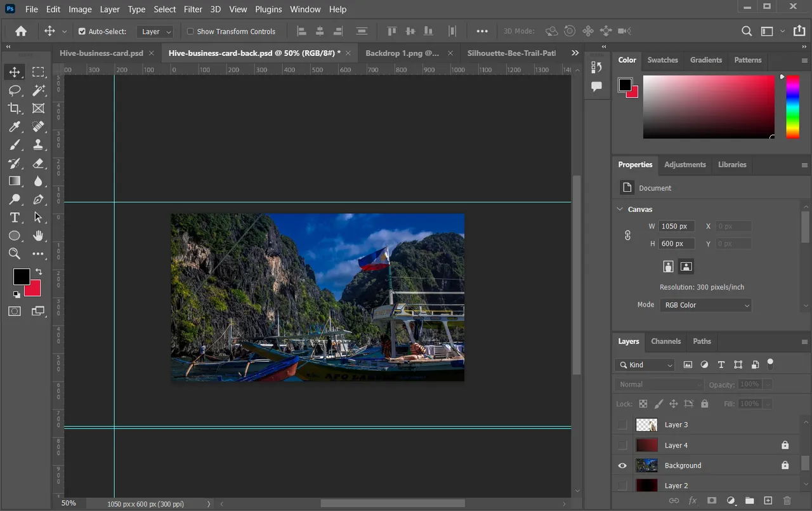Open the Kind filter dropdown
Image resolution: width=812 pixels, height=511 pixels.
tap(645, 365)
